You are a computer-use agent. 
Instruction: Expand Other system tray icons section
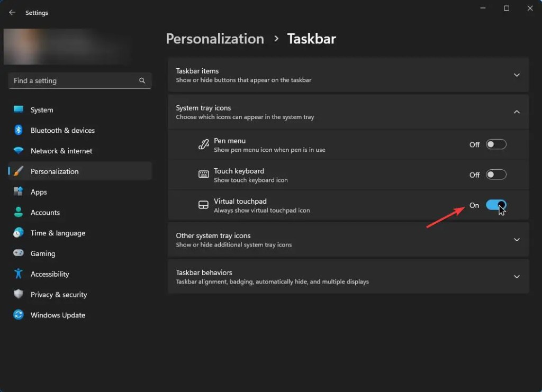click(x=348, y=240)
